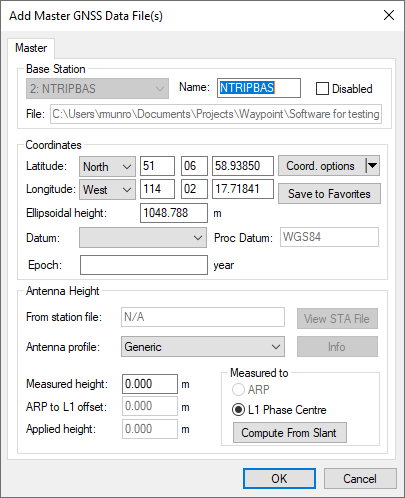The image size is (405, 498).
Task: Open the Coord. options arrow menu
Action: click(x=372, y=166)
